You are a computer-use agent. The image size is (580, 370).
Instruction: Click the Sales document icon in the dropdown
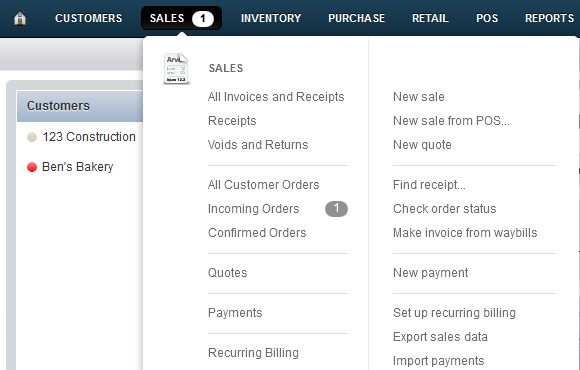(176, 69)
